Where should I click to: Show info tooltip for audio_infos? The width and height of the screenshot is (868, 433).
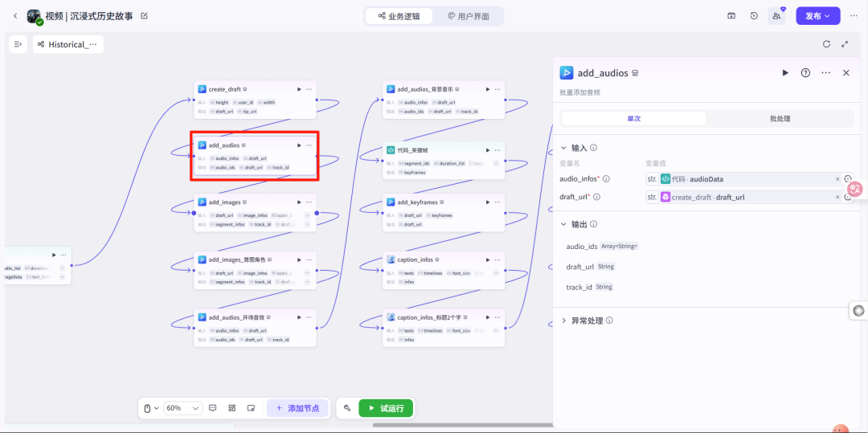pos(606,178)
